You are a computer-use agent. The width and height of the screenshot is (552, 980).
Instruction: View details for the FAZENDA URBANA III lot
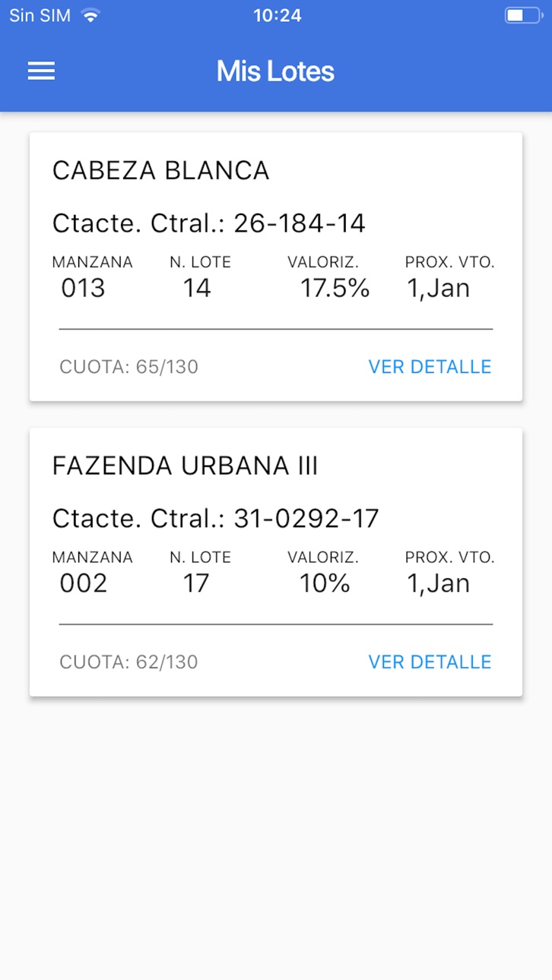[x=430, y=662]
